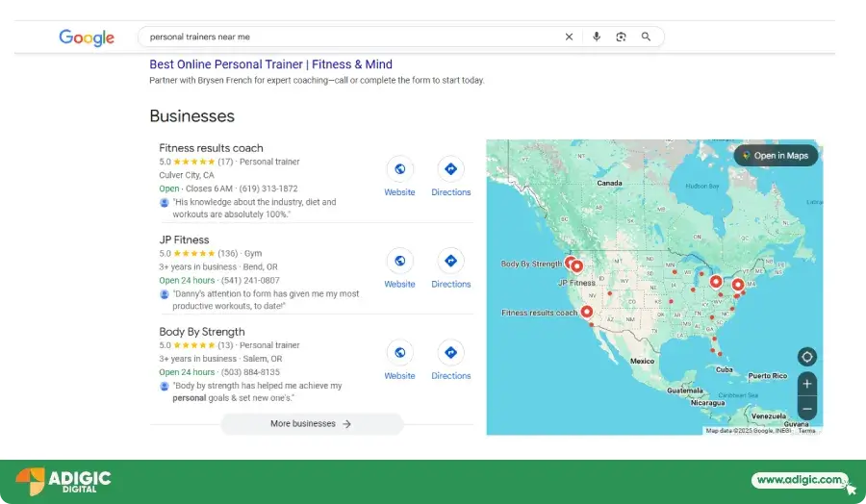Zoom out on the map with minus
The width and height of the screenshot is (866, 504).
click(x=807, y=409)
